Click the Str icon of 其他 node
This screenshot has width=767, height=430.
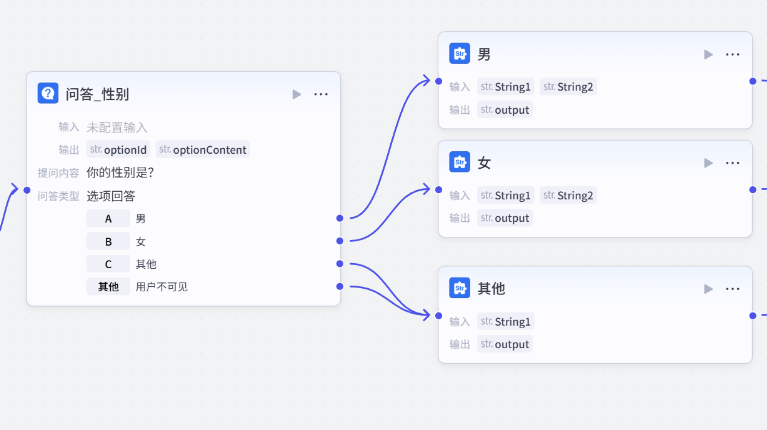click(x=459, y=288)
